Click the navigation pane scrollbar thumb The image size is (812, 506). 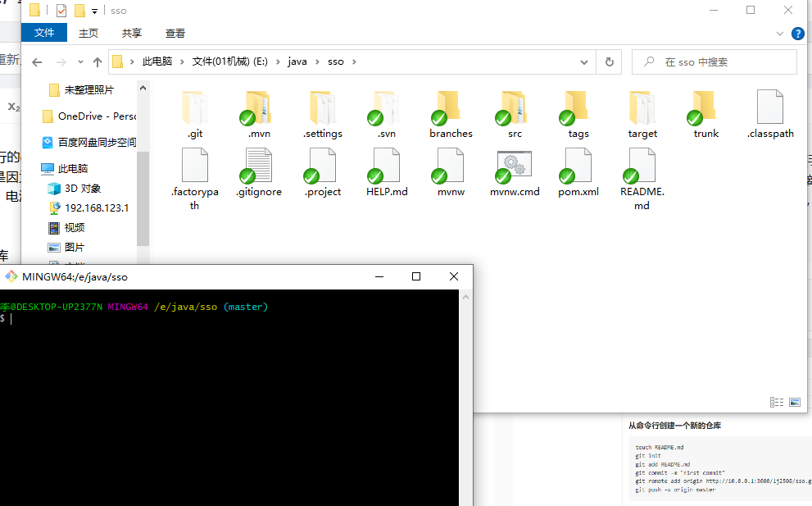(x=143, y=198)
